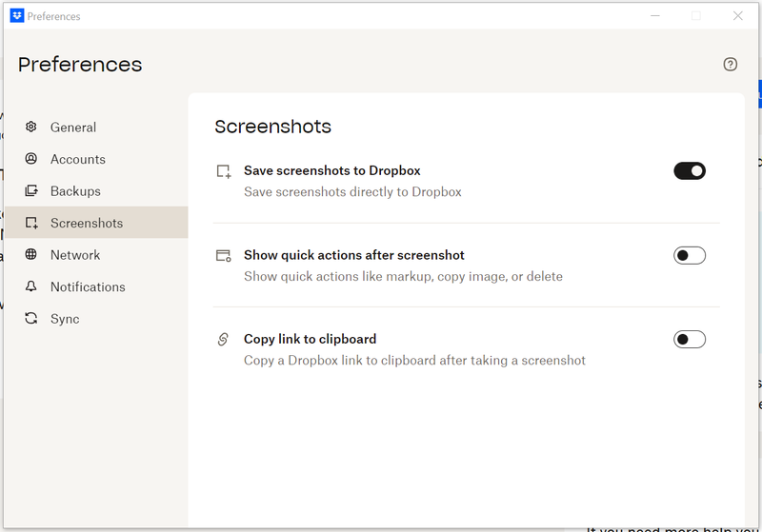Viewport: 762px width, 532px height.
Task: Turn on Copy link to clipboard
Action: [x=690, y=339]
